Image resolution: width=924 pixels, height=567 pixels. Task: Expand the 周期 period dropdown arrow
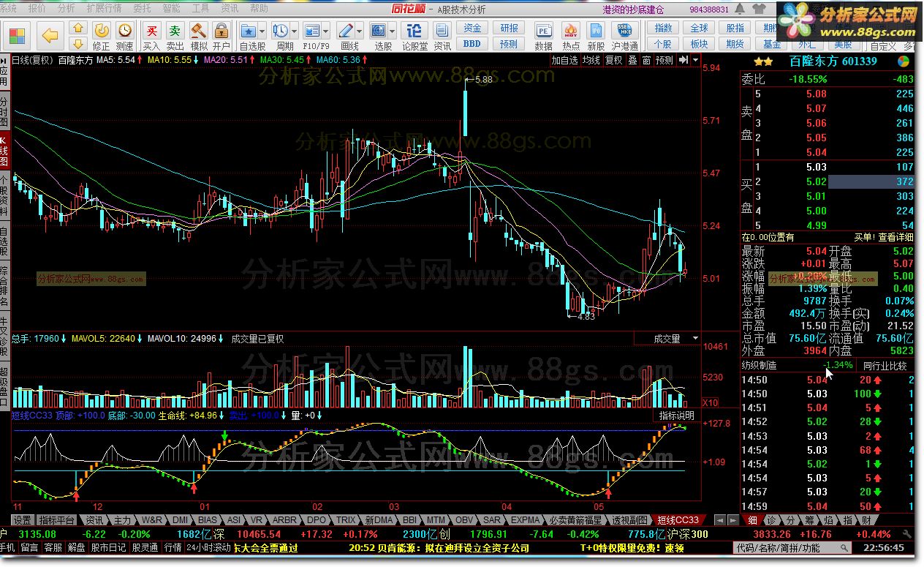[x=294, y=31]
